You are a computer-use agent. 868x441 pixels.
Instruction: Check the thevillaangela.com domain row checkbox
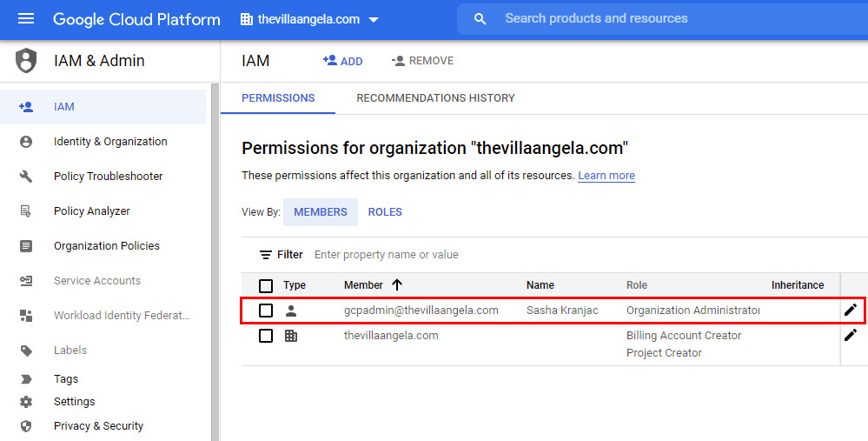coord(266,336)
